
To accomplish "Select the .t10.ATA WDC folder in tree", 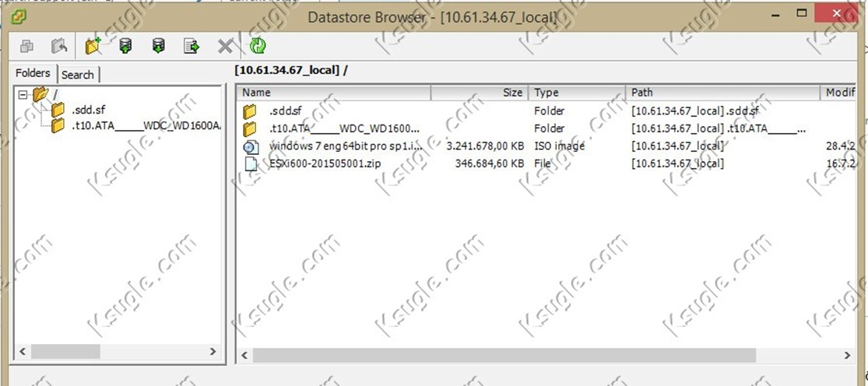I will [146, 126].
